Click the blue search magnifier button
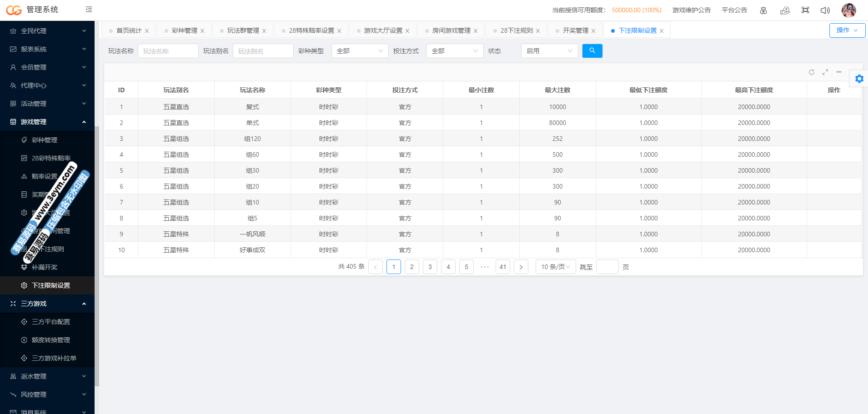 [x=592, y=51]
